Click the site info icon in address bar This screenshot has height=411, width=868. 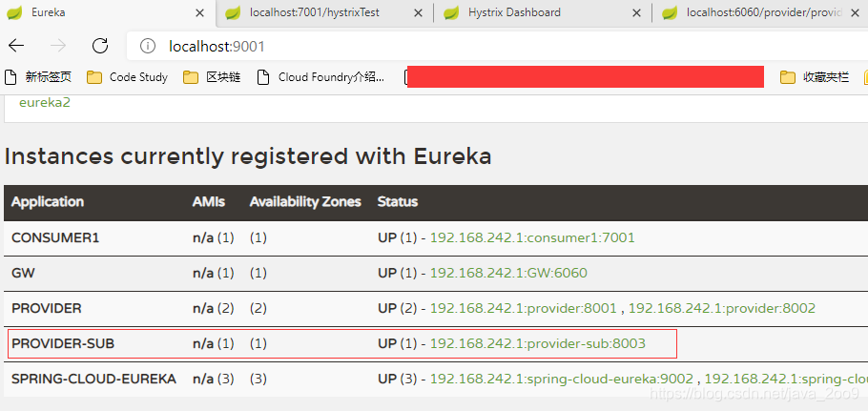click(x=148, y=47)
